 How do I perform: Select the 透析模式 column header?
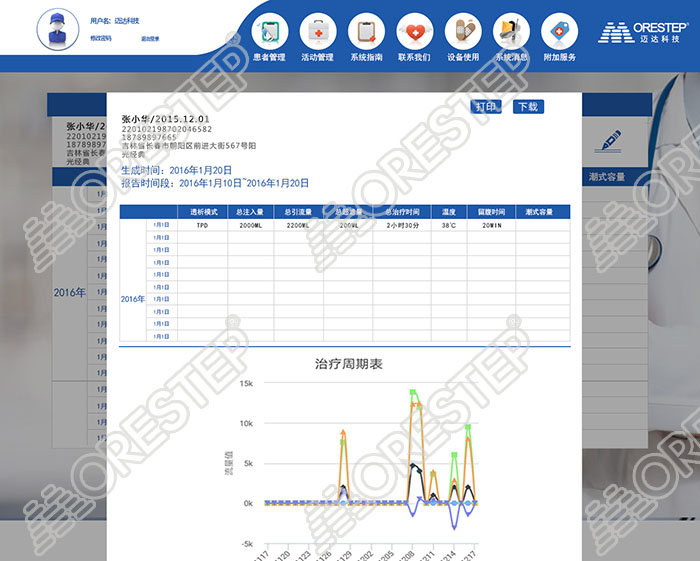tap(202, 212)
